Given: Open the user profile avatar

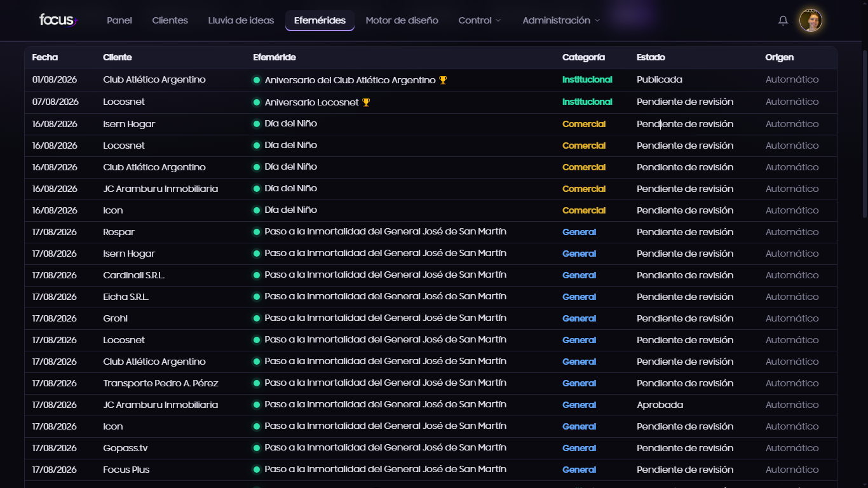Looking at the screenshot, I should coord(811,20).
